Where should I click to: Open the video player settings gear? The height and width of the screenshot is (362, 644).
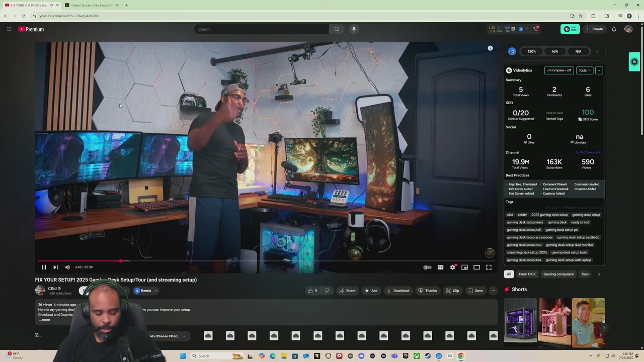coord(452,267)
